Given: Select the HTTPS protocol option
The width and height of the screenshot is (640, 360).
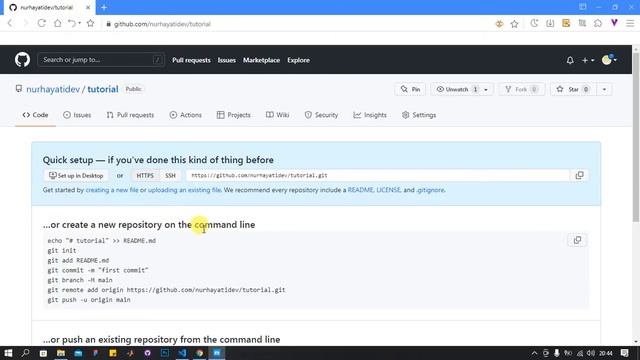Looking at the screenshot, I should click(145, 176).
